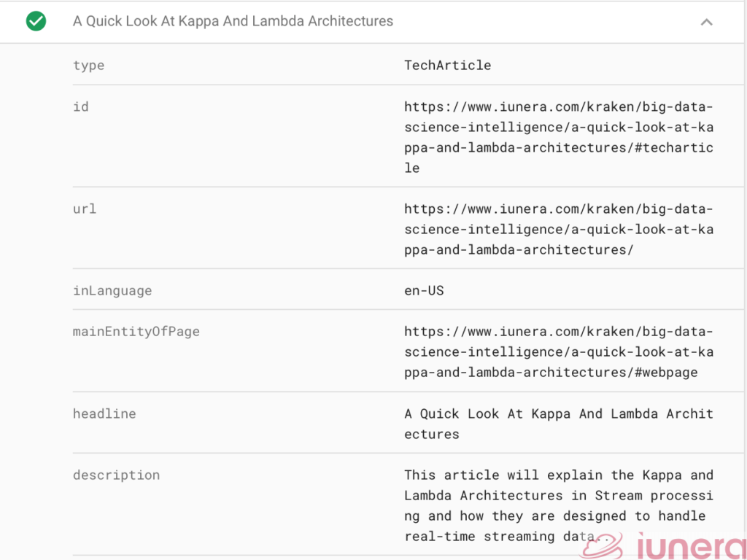Select the 'mainEntityOfPage' property label
The height and width of the screenshot is (560, 747).
tap(136, 331)
